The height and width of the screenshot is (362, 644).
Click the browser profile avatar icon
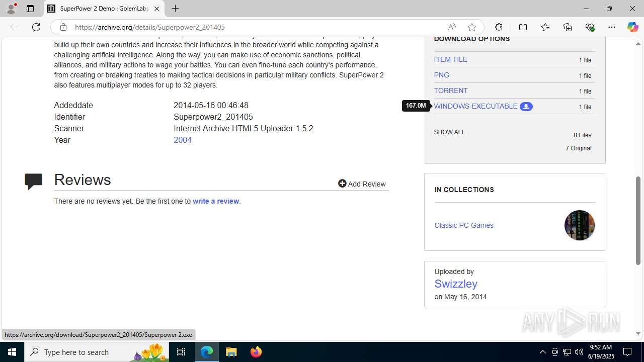coord(11,9)
